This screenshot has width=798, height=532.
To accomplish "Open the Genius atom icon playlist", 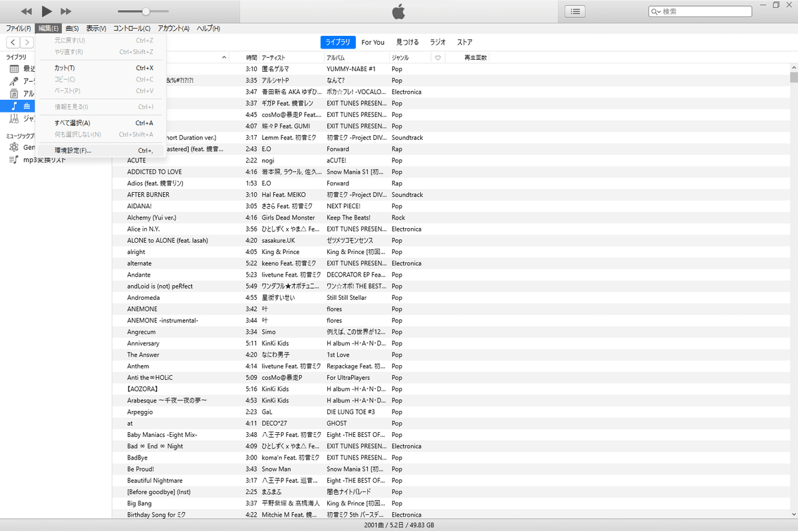I will click(13, 147).
